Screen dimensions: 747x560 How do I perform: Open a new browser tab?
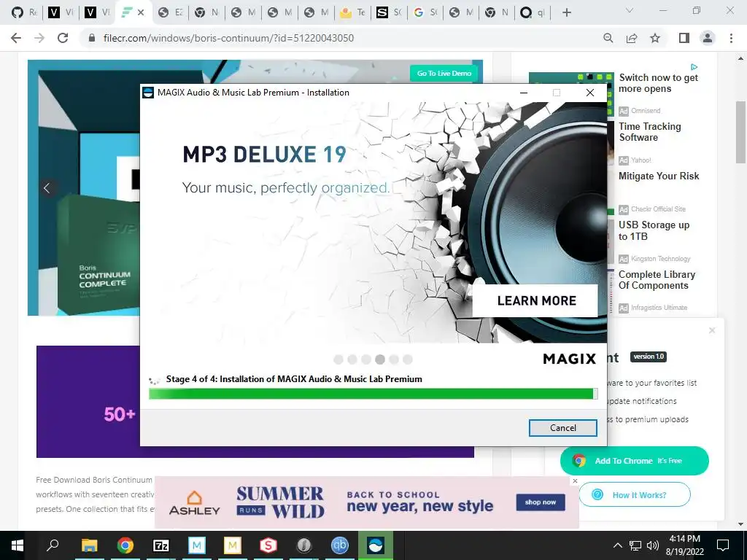tap(566, 13)
